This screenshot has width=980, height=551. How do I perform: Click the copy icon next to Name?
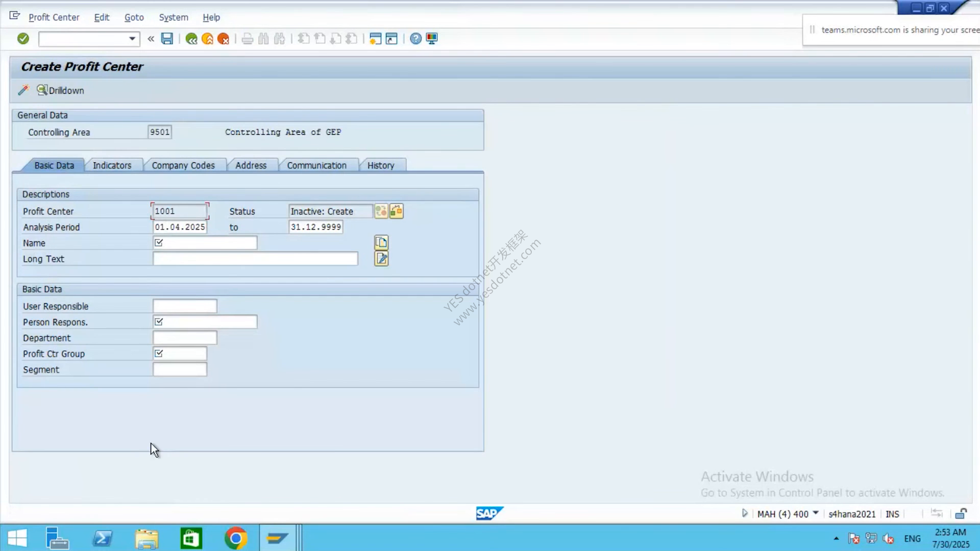click(x=381, y=242)
